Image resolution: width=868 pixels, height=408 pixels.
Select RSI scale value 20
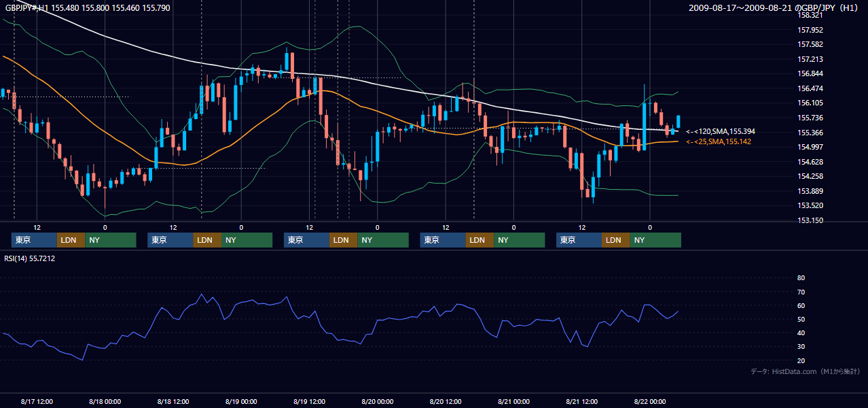(801, 360)
